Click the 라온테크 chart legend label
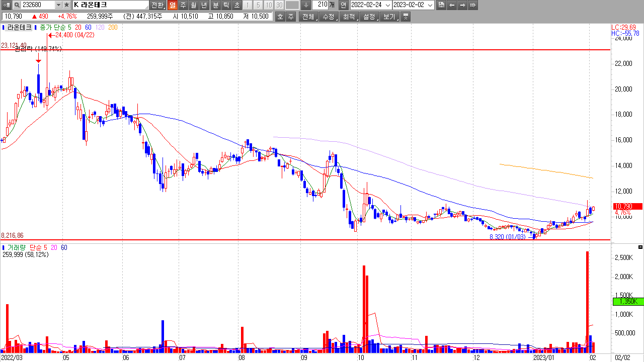Viewport: 644px width, 362px height. point(19,27)
